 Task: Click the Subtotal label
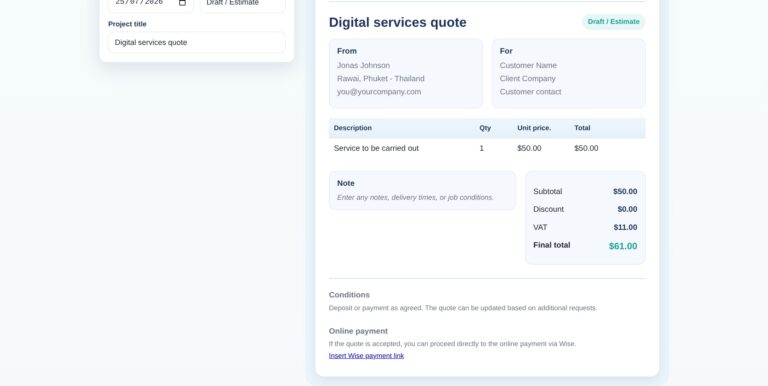pyautogui.click(x=548, y=192)
